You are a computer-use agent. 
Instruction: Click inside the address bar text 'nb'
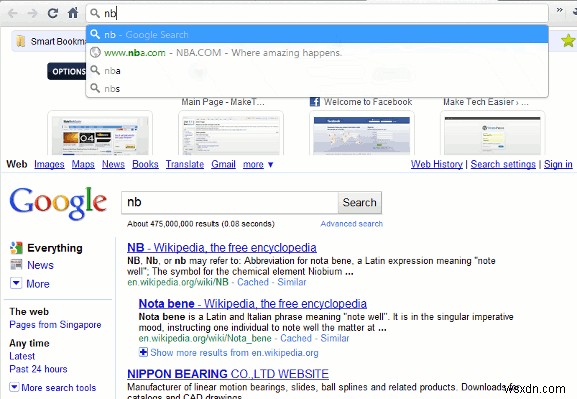coord(110,14)
